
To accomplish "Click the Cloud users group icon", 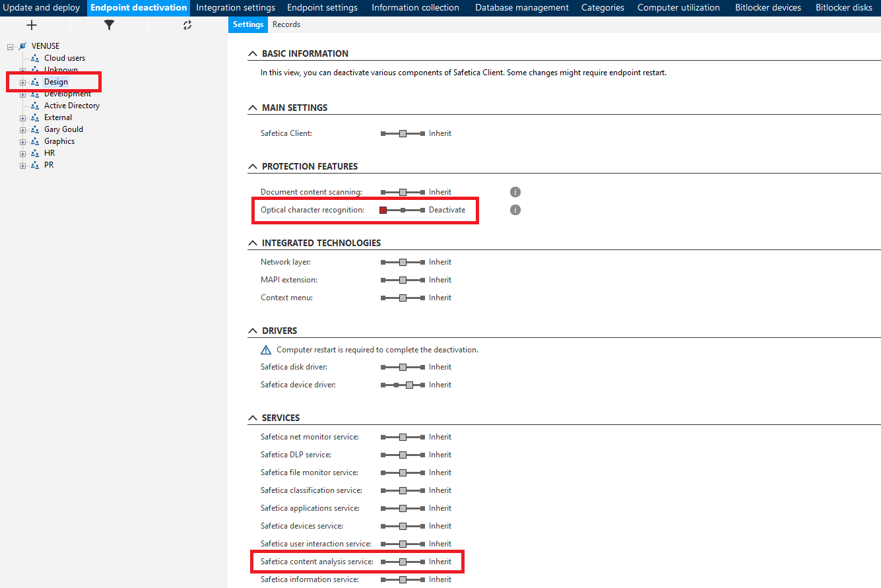I will pyautogui.click(x=35, y=58).
